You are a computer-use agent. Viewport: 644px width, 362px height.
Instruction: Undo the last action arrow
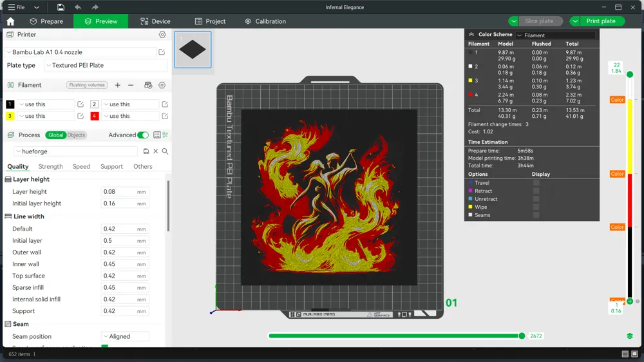(78, 7)
